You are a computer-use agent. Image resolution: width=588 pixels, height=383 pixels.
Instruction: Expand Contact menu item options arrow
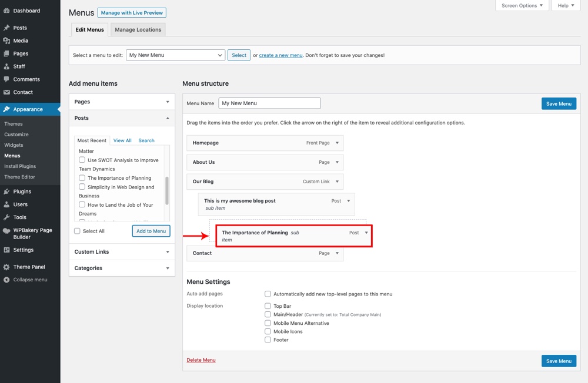pyautogui.click(x=337, y=253)
